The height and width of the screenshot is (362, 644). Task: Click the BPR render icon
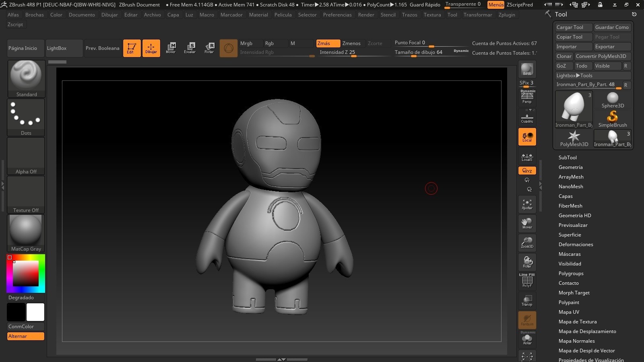(527, 70)
